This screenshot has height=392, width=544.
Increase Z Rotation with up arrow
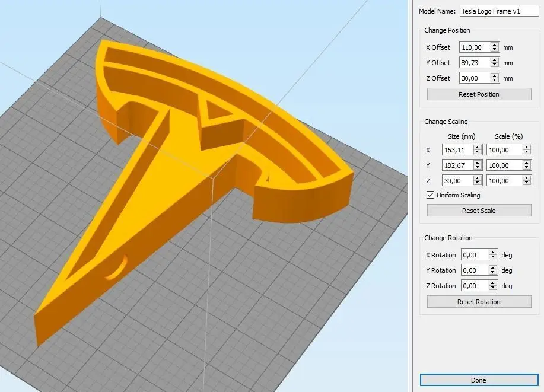(x=493, y=283)
